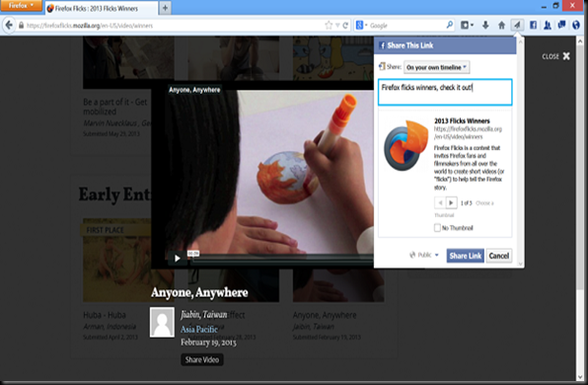Click the Firefox Flicks thumbnail in share preview
Image resolution: width=588 pixels, height=385 pixels.
click(x=405, y=145)
